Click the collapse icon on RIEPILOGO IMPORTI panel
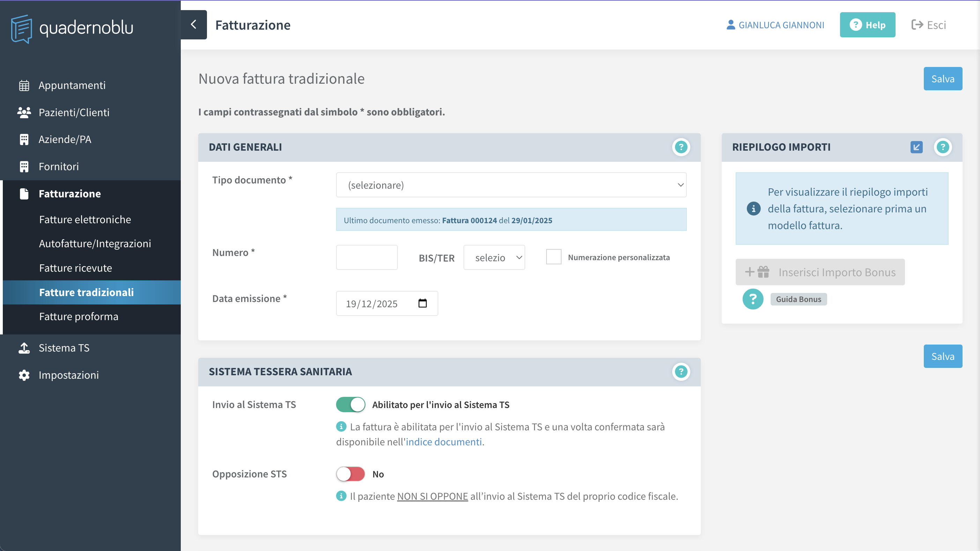This screenshot has height=551, width=980. coord(917,147)
